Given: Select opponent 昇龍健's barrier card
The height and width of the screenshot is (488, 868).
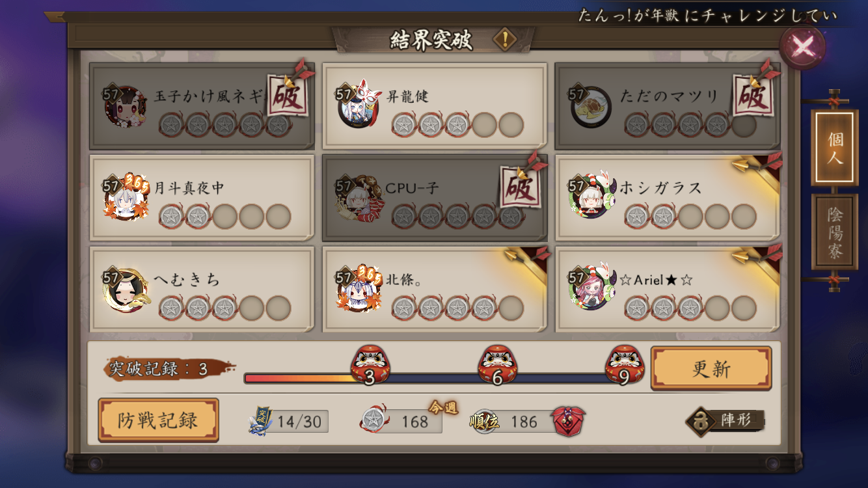Looking at the screenshot, I should (435, 106).
